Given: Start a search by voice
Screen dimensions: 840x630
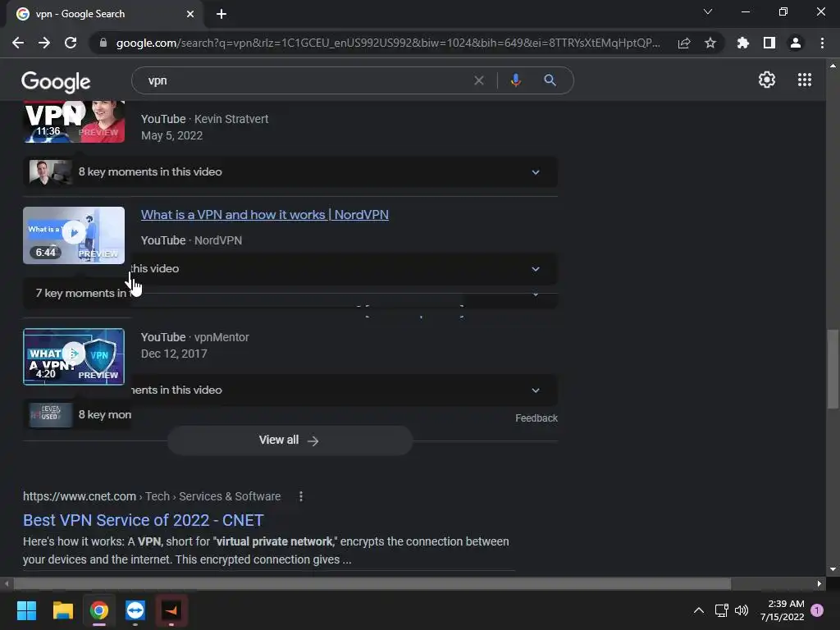Looking at the screenshot, I should [x=515, y=80].
